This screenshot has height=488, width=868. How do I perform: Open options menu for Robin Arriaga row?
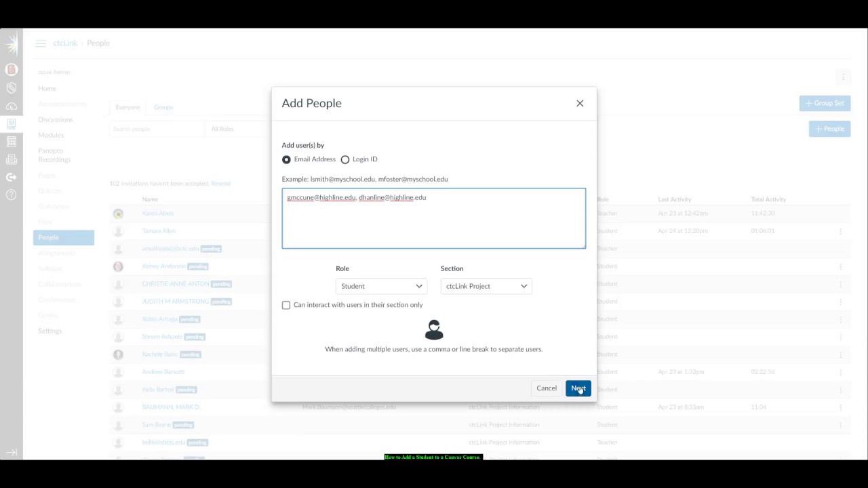coord(841,319)
